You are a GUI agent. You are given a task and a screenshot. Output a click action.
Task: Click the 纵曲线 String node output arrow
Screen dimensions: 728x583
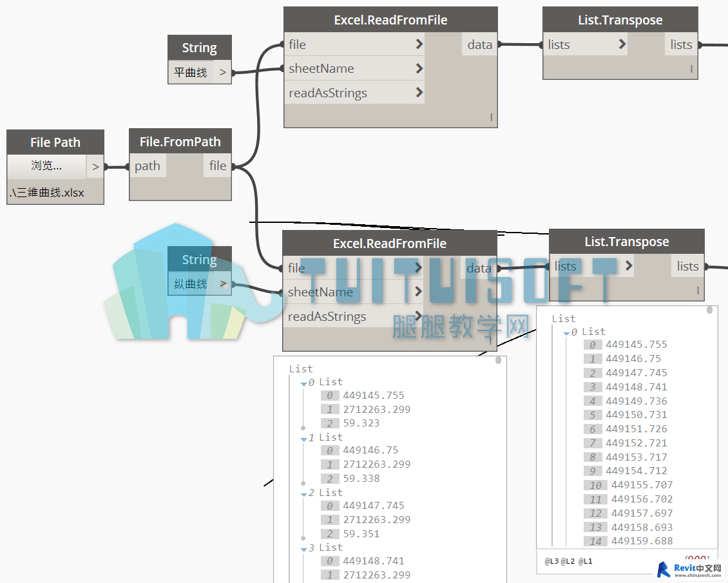223,283
